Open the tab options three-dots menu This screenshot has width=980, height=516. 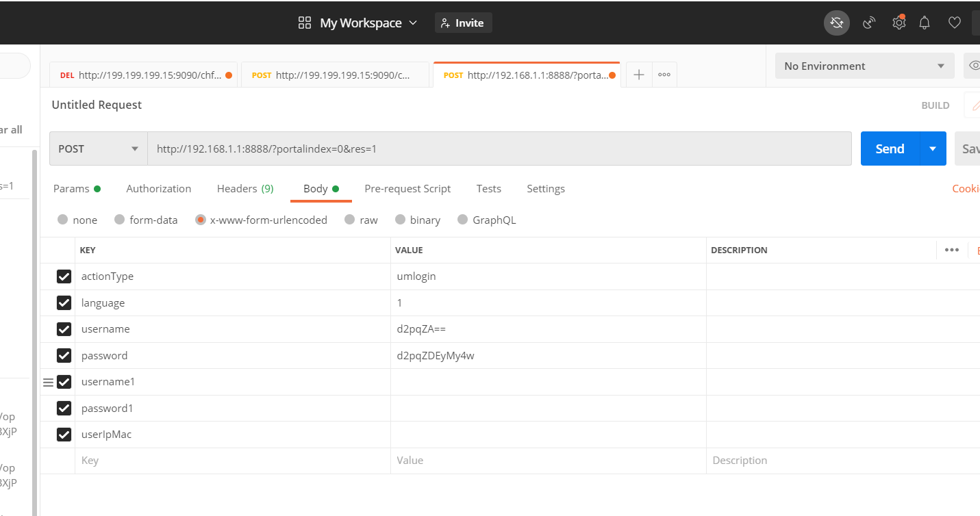(x=664, y=75)
